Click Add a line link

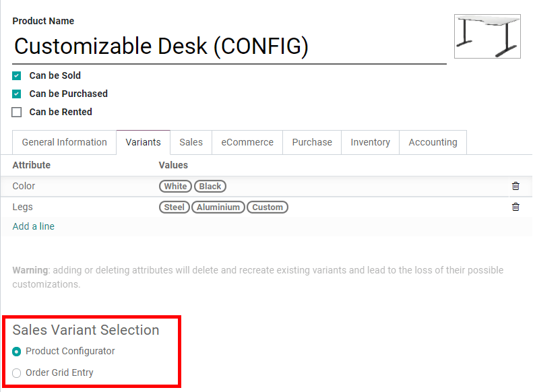pyautogui.click(x=34, y=226)
